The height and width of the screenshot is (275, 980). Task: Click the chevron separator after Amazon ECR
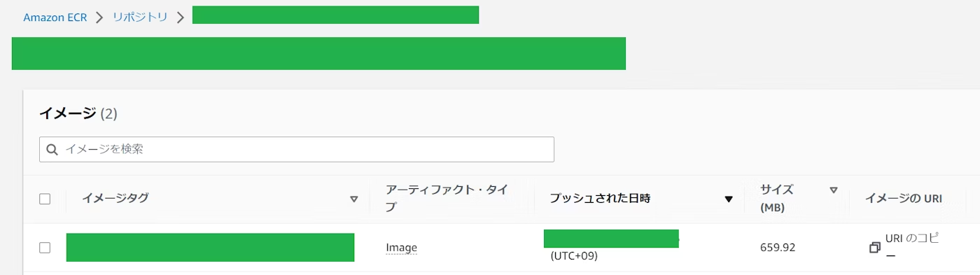click(x=99, y=17)
